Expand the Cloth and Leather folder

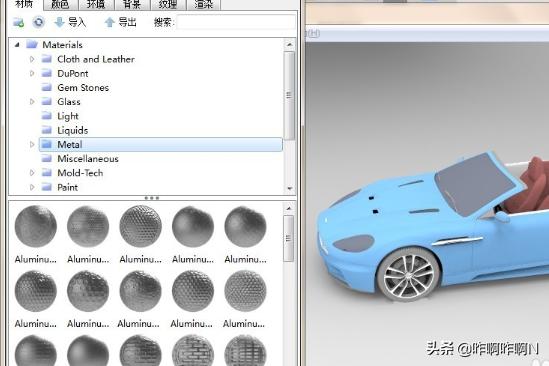pos(32,59)
